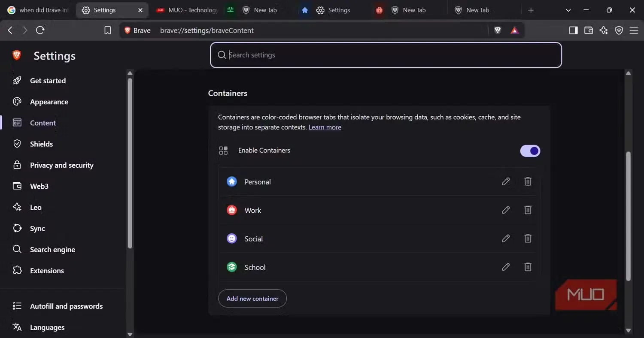644x338 pixels.
Task: Edit the Work container with pencil icon
Action: (x=506, y=210)
